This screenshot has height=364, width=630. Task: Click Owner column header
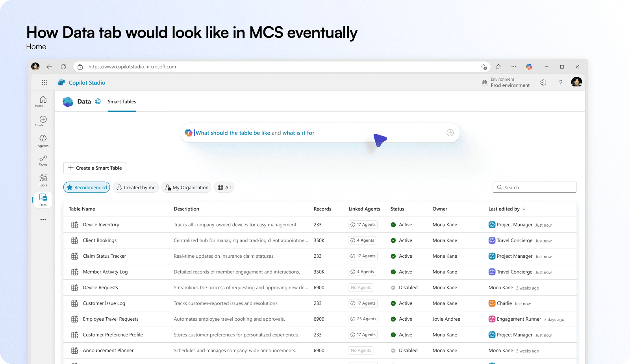(440, 209)
